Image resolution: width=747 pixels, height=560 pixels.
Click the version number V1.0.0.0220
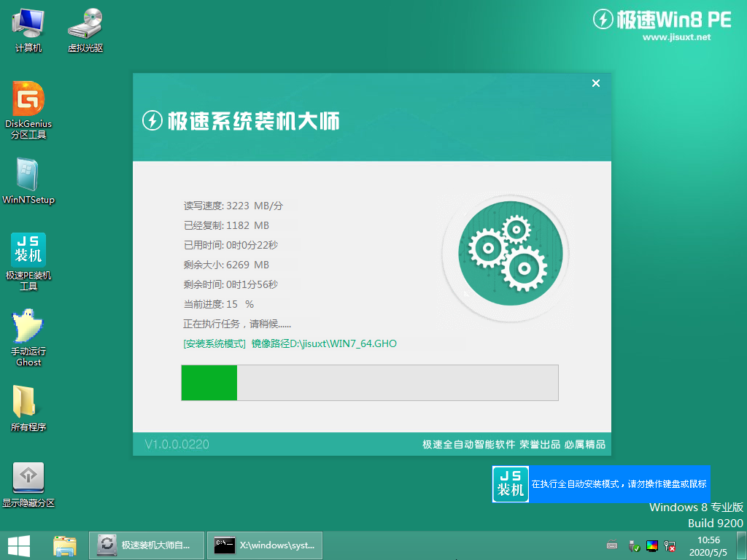[x=177, y=444]
